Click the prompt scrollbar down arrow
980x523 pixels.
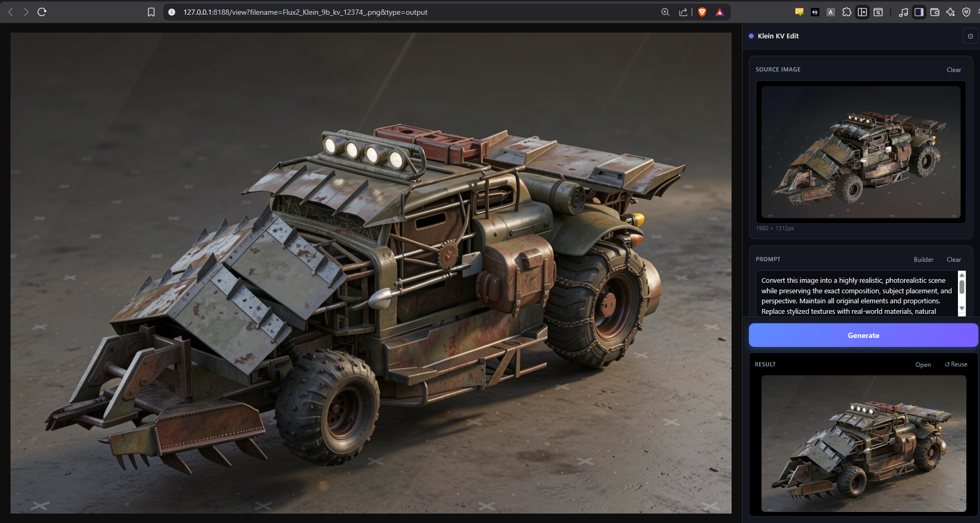962,309
